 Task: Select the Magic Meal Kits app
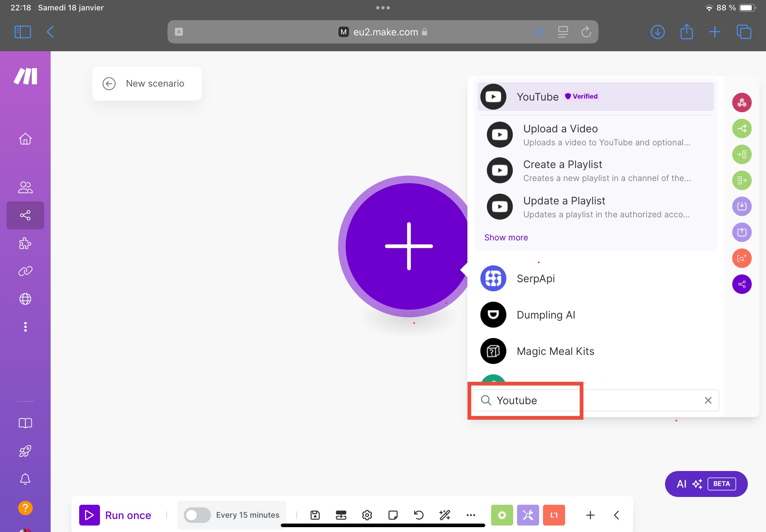pyautogui.click(x=596, y=351)
